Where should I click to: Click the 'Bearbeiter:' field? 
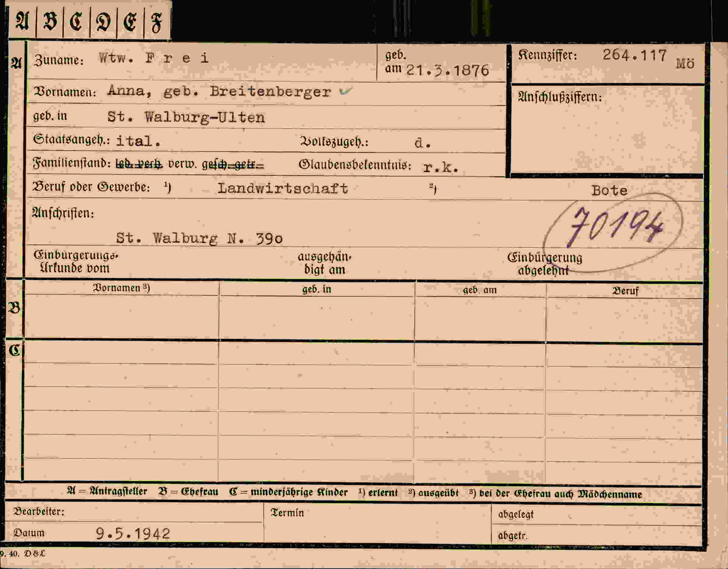(x=134, y=512)
